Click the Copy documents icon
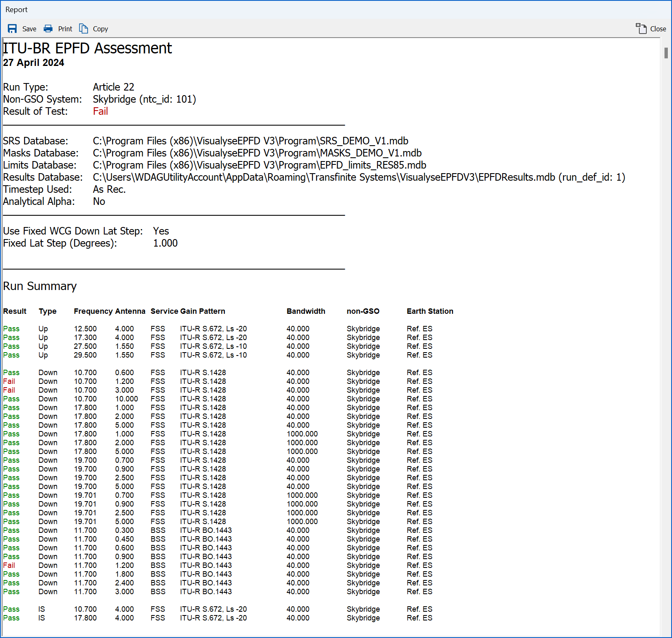Viewport: 672px width, 638px height. click(x=83, y=28)
